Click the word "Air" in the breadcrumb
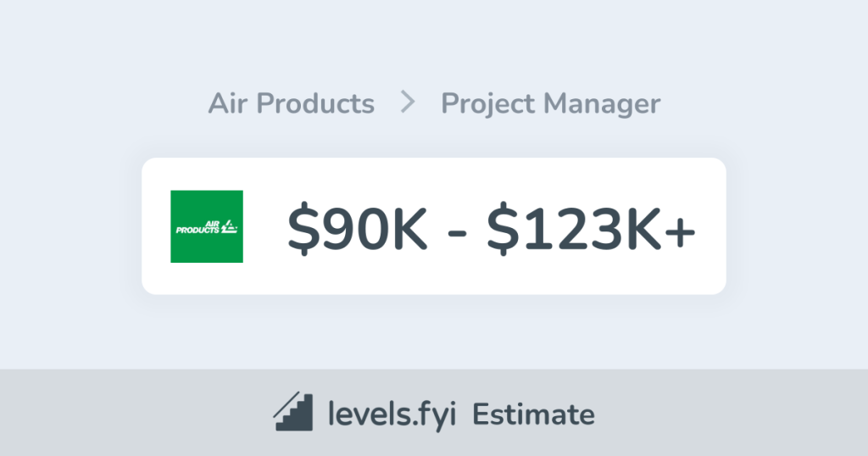Image resolution: width=868 pixels, height=456 pixels. click(x=228, y=103)
